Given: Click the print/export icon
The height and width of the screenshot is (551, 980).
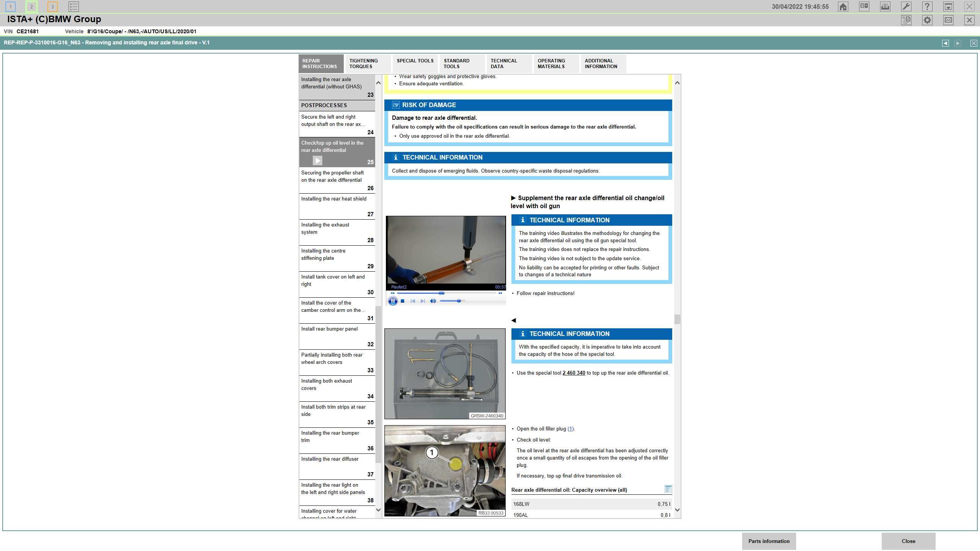Looking at the screenshot, I should coord(885,7).
